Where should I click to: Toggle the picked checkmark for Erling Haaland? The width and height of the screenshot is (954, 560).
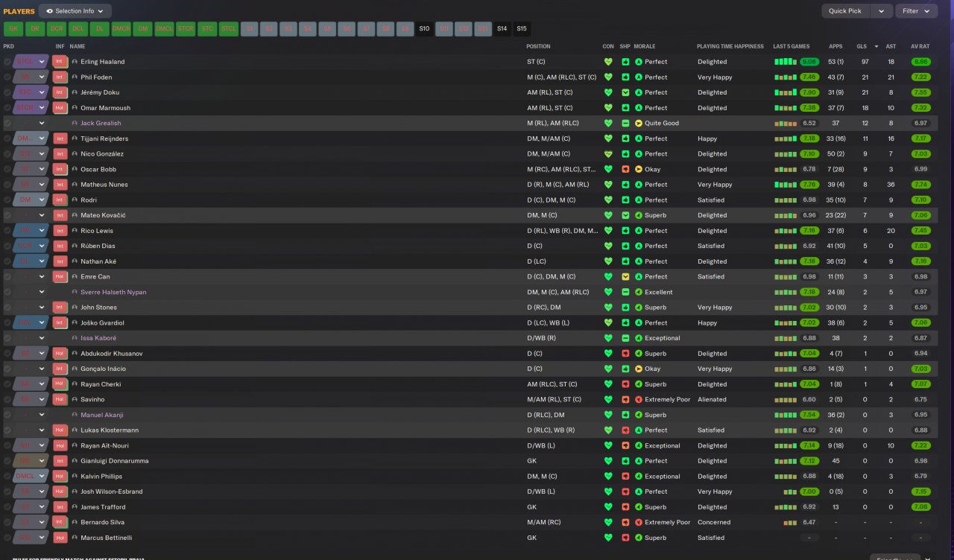click(7, 62)
